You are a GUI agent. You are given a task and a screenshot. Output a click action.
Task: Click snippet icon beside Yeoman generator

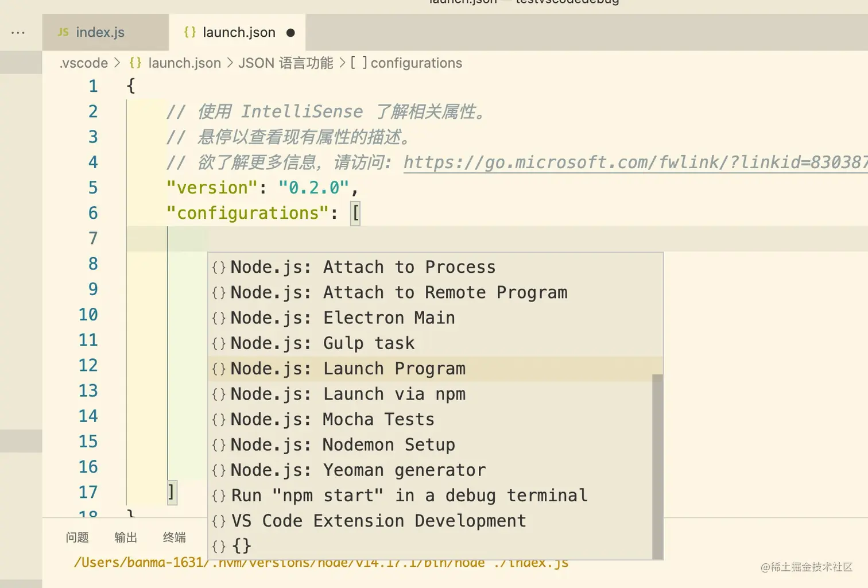point(219,470)
